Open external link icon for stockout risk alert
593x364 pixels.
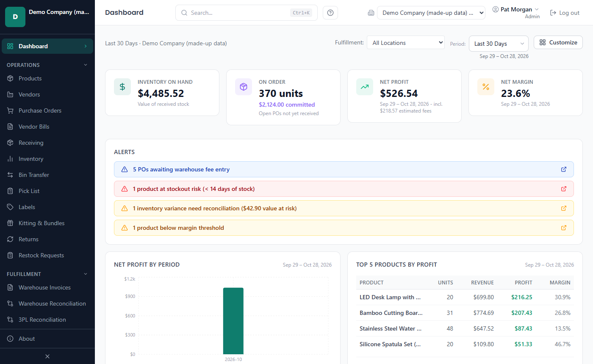click(564, 189)
